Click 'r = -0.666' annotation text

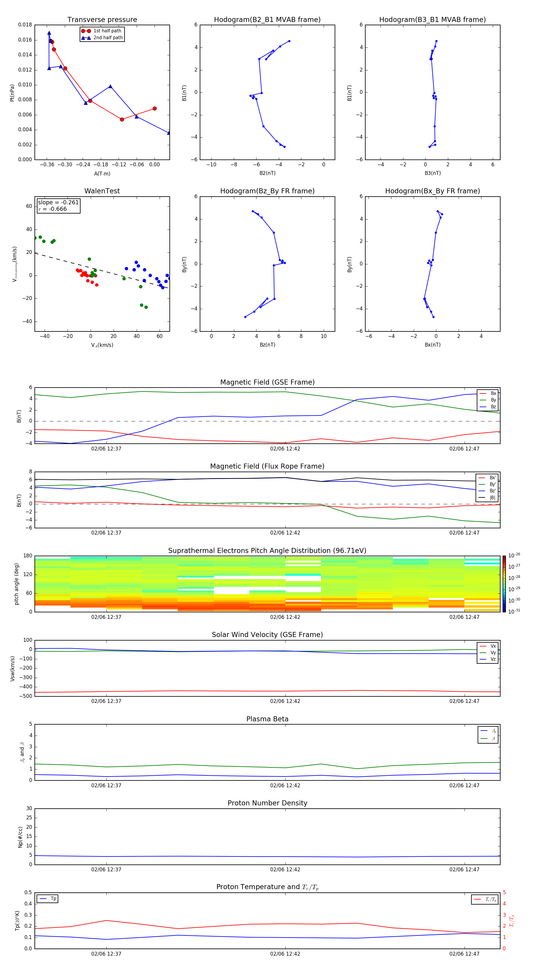(x=53, y=209)
